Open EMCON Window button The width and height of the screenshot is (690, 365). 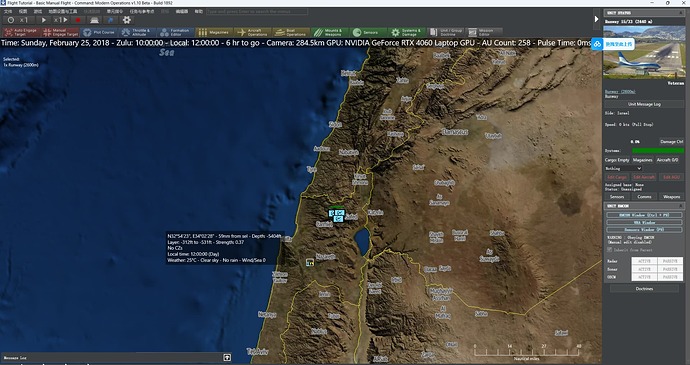tap(644, 215)
